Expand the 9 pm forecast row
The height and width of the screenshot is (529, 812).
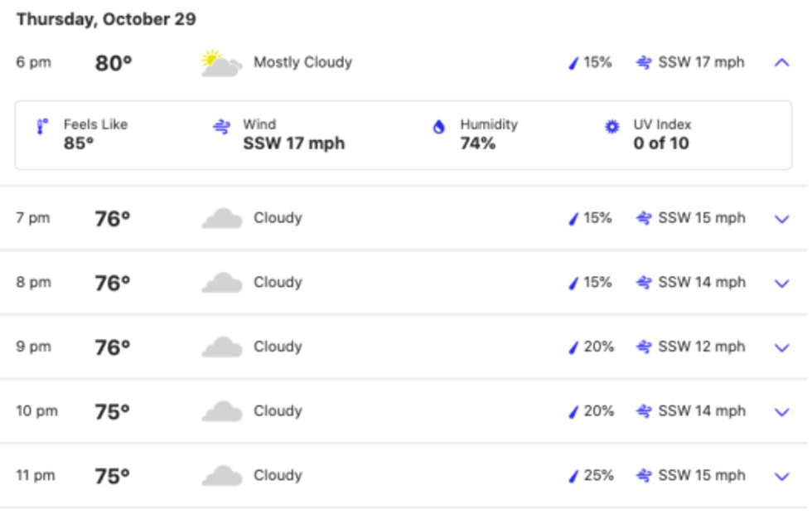pyautogui.click(x=781, y=347)
